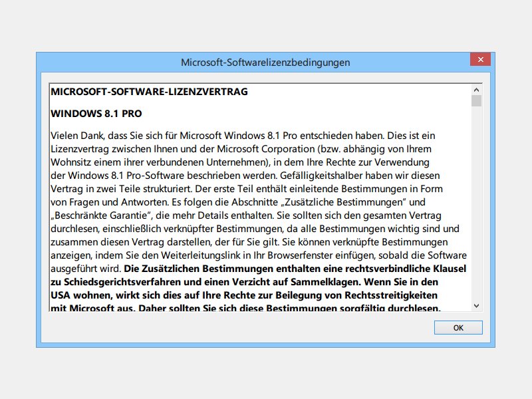Viewport: 532px width, 399px height.
Task: Click the line starting 'zusammen diesen Vertrag'
Action: pyautogui.click(x=249, y=242)
